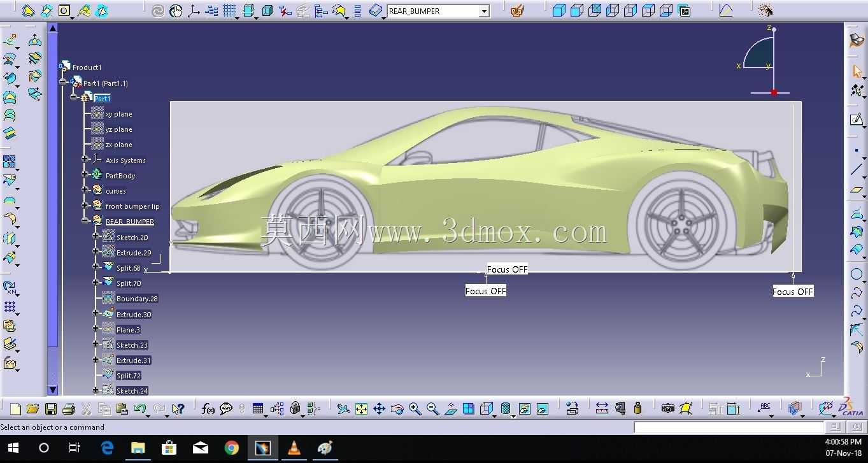Save the document with the floppy disk icon
The height and width of the screenshot is (463, 868).
point(51,409)
